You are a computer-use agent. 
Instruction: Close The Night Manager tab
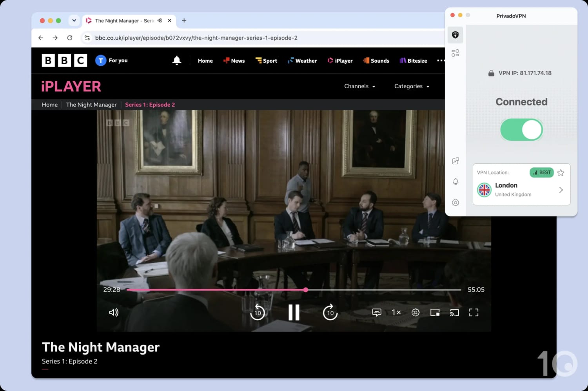click(169, 20)
